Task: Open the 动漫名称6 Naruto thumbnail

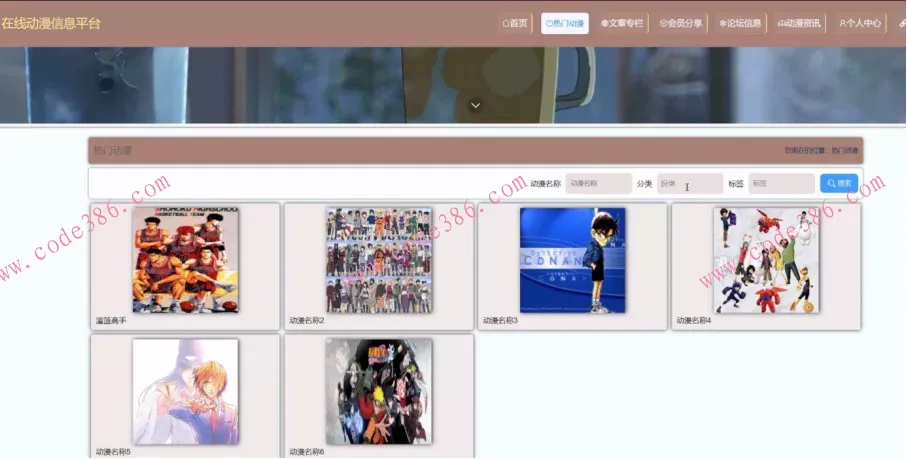Action: 379,391
